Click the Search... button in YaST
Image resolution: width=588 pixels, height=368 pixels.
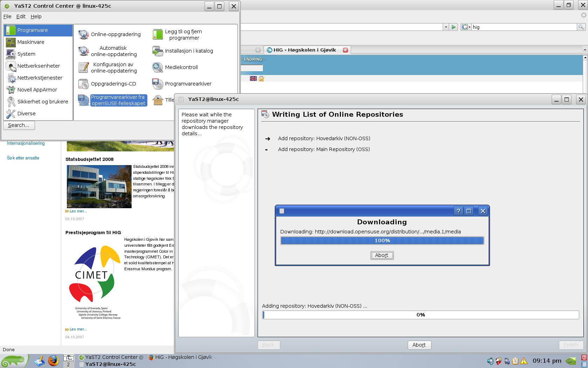19,125
